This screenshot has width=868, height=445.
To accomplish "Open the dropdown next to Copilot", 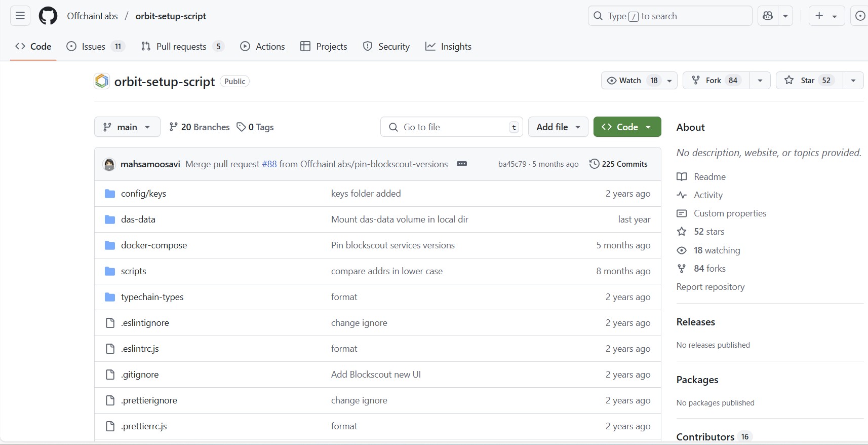I will [785, 16].
